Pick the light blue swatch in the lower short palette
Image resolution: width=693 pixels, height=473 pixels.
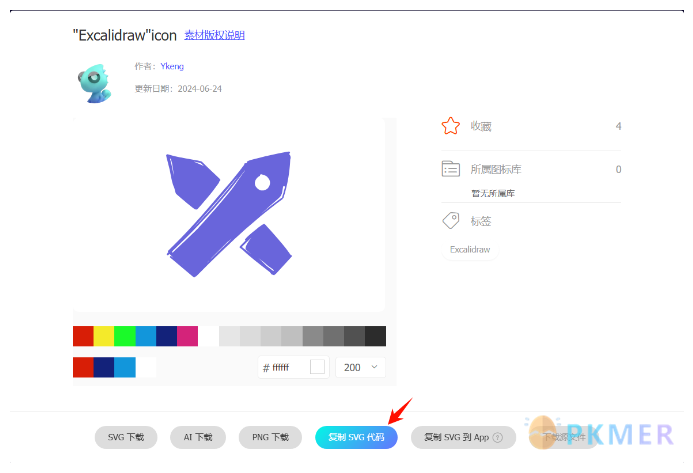coord(125,367)
